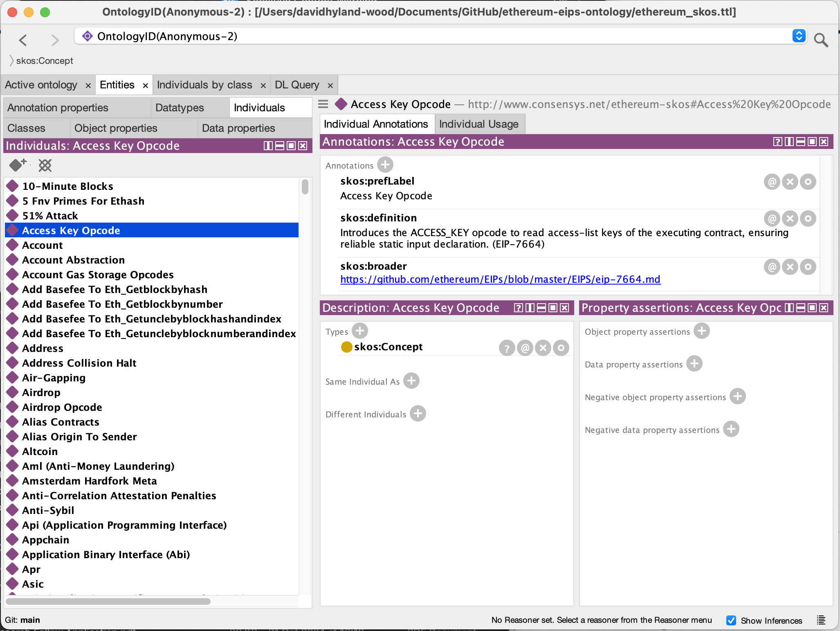Select the Annotation properties tab
Screen dimensions: 840x631
77,108
